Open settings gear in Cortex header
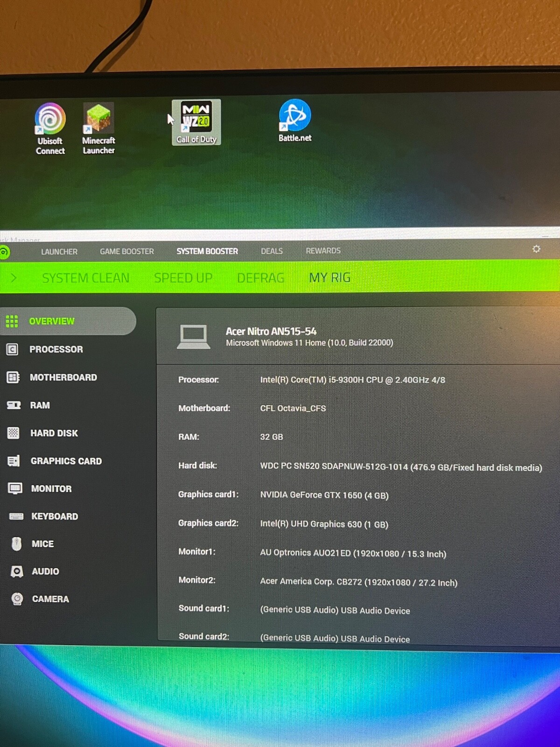Screen dimensions: 560x747 pyautogui.click(x=536, y=249)
